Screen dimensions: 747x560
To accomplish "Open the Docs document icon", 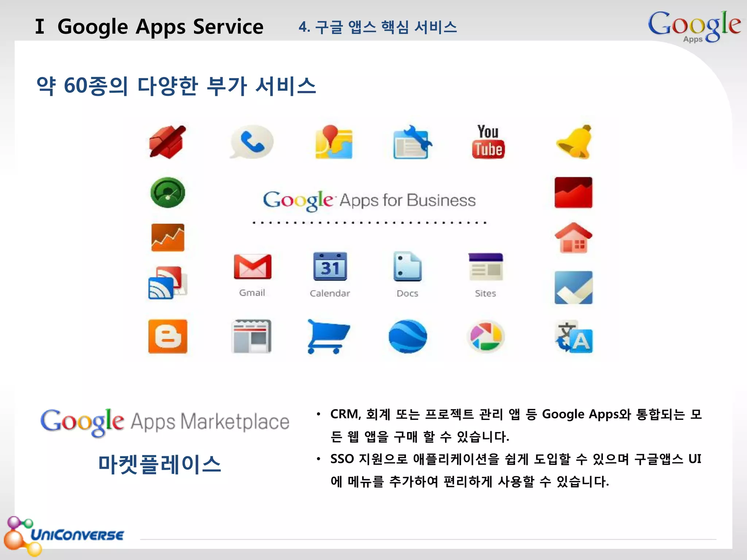I will pos(407,266).
